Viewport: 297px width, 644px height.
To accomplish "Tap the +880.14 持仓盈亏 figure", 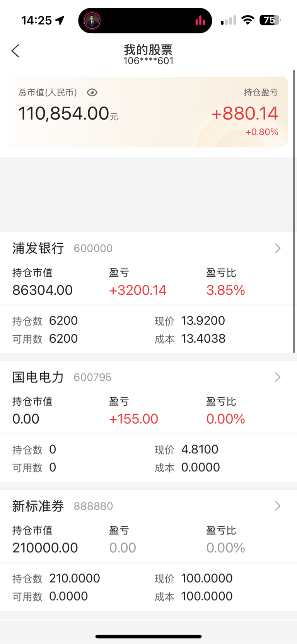I will [245, 113].
